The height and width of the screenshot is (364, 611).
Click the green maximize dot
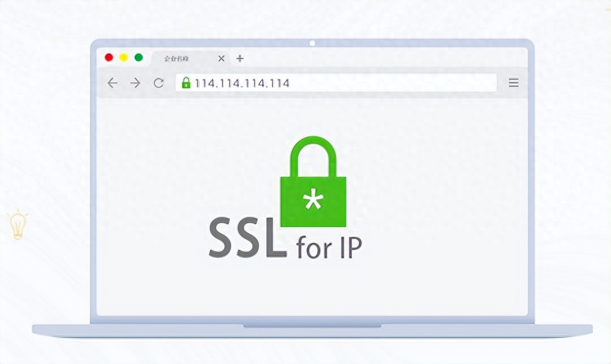click(138, 58)
